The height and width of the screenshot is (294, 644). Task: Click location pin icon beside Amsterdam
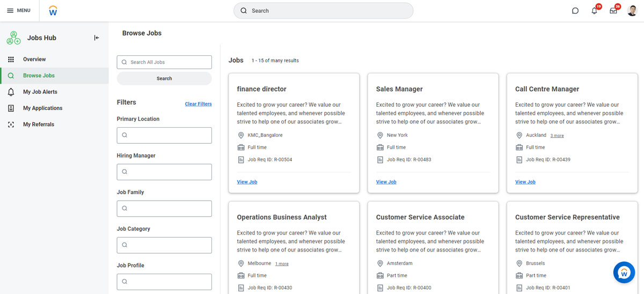(380, 263)
